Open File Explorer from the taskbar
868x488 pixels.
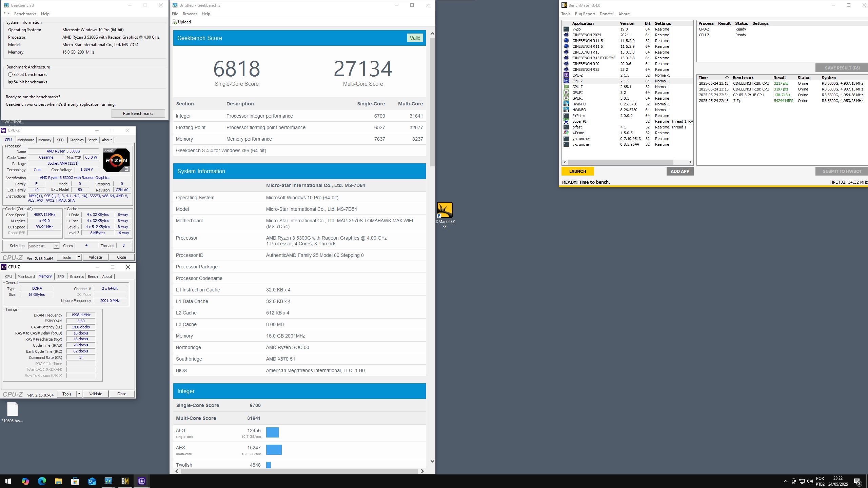(58, 481)
